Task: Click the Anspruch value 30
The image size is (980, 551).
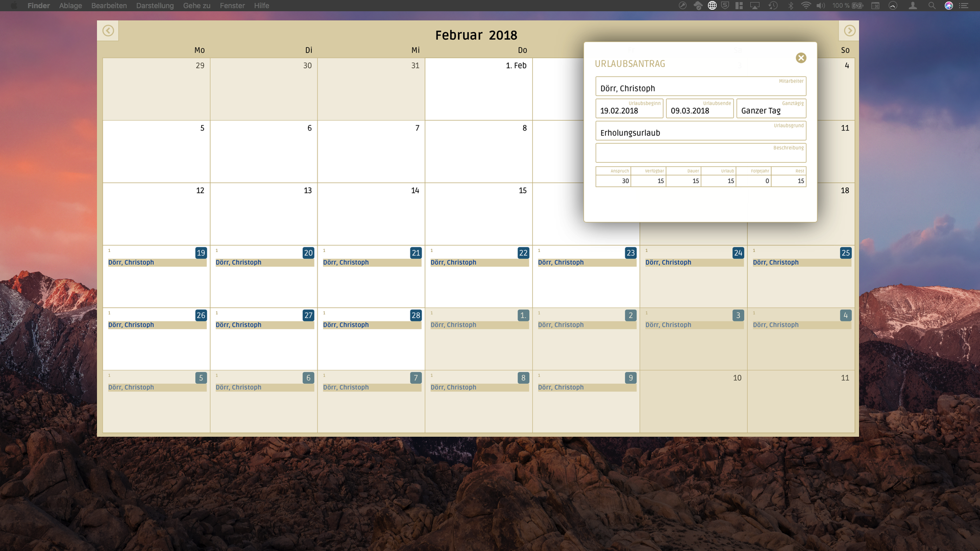Action: [x=613, y=181]
